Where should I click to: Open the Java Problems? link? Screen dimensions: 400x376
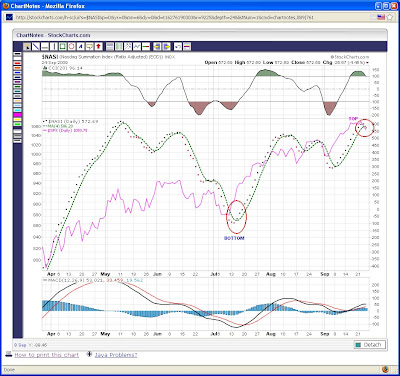pyautogui.click(x=116, y=355)
